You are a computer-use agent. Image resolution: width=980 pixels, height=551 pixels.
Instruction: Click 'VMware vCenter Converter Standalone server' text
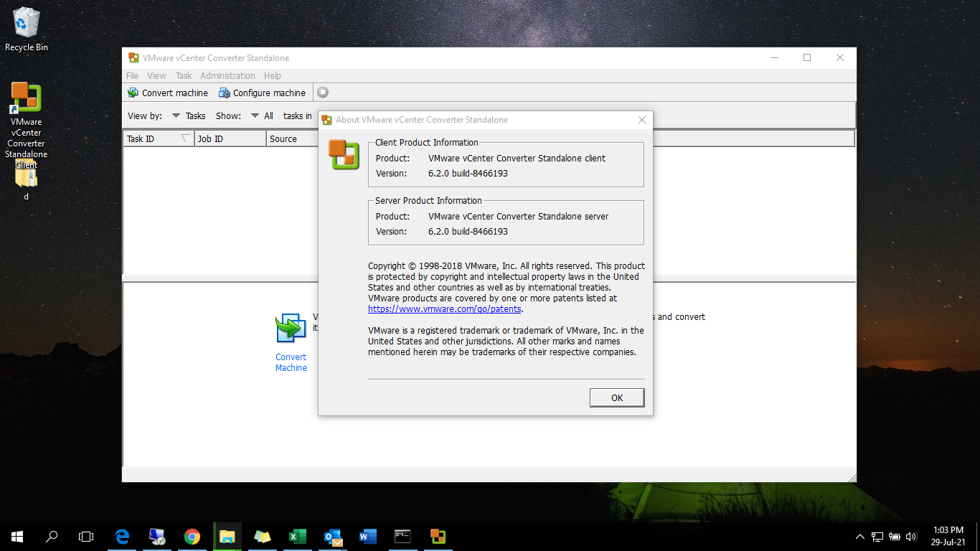(x=518, y=216)
